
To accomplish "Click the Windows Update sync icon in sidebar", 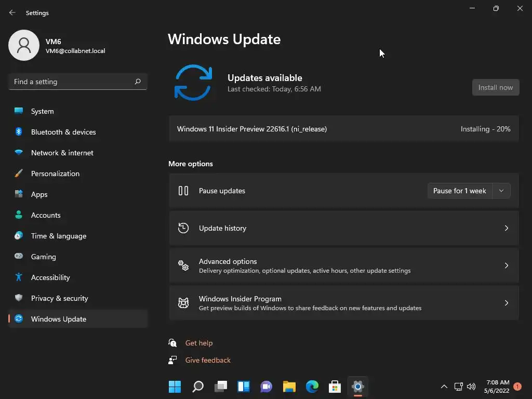I will pos(19,318).
